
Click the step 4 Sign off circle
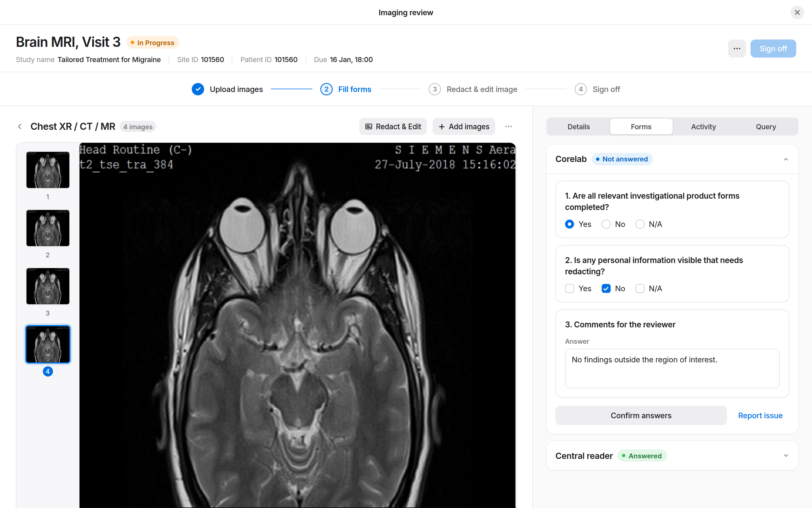(581, 89)
